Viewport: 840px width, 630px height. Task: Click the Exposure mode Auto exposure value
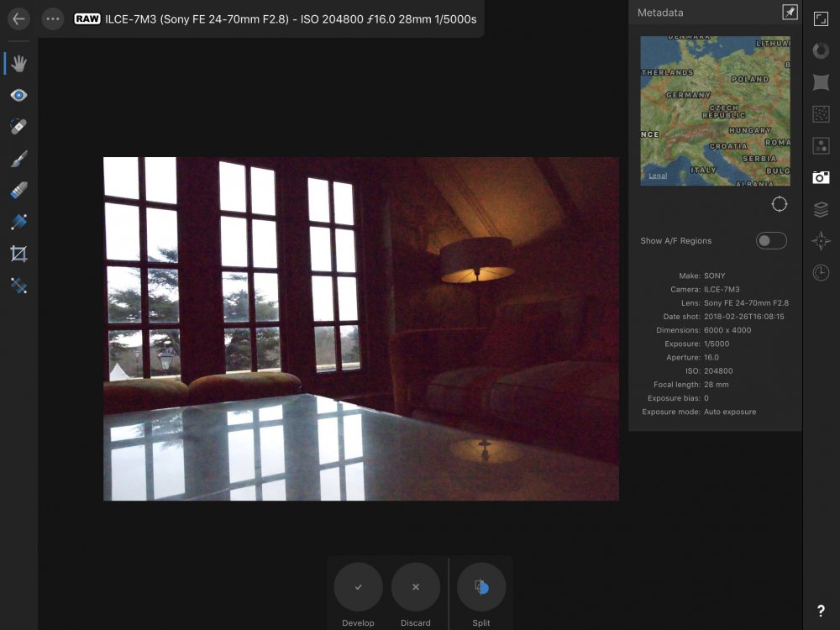730,412
